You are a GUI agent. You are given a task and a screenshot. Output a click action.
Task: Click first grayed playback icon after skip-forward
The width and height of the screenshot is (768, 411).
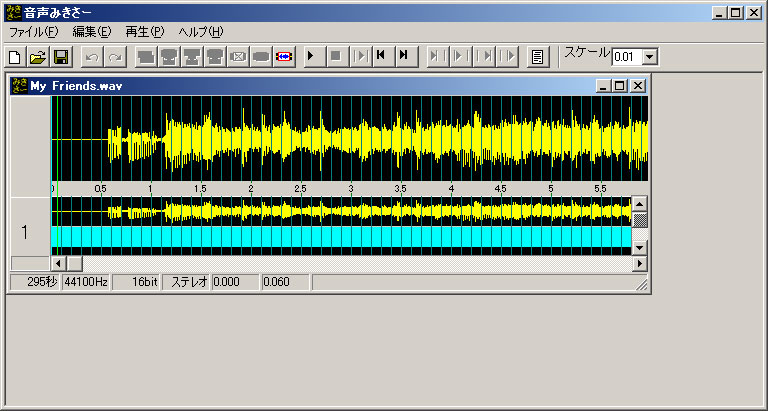click(437, 57)
